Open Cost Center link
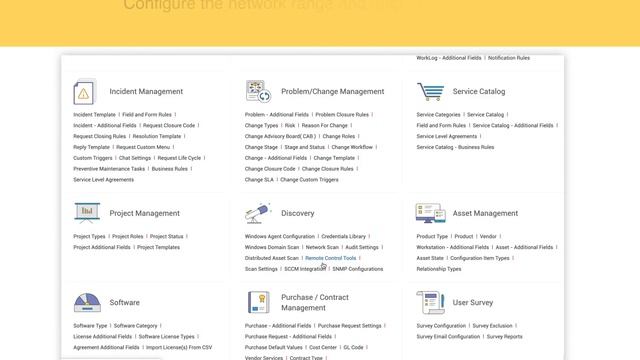The height and width of the screenshot is (360, 640). click(323, 347)
